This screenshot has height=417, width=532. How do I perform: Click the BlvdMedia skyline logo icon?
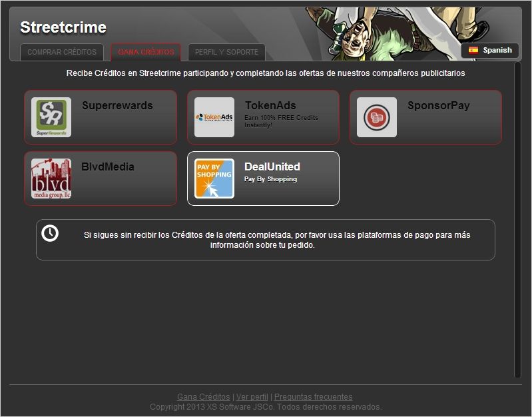coord(51,179)
